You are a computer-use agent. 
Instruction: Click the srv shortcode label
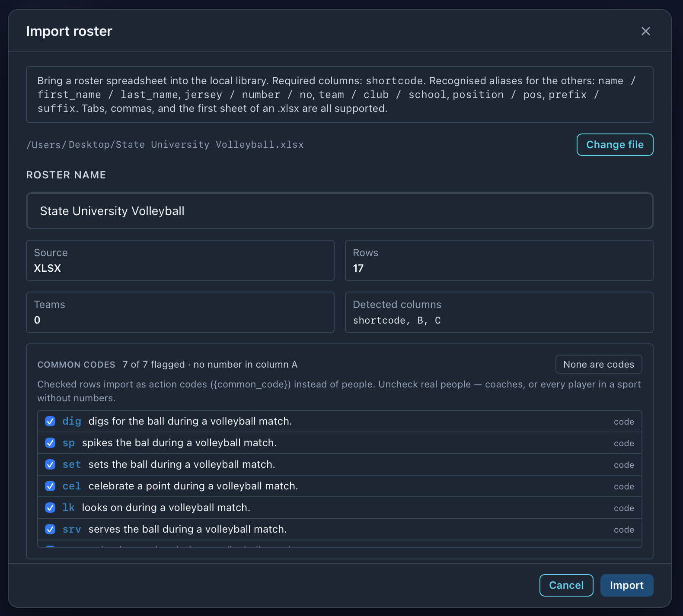(x=72, y=529)
